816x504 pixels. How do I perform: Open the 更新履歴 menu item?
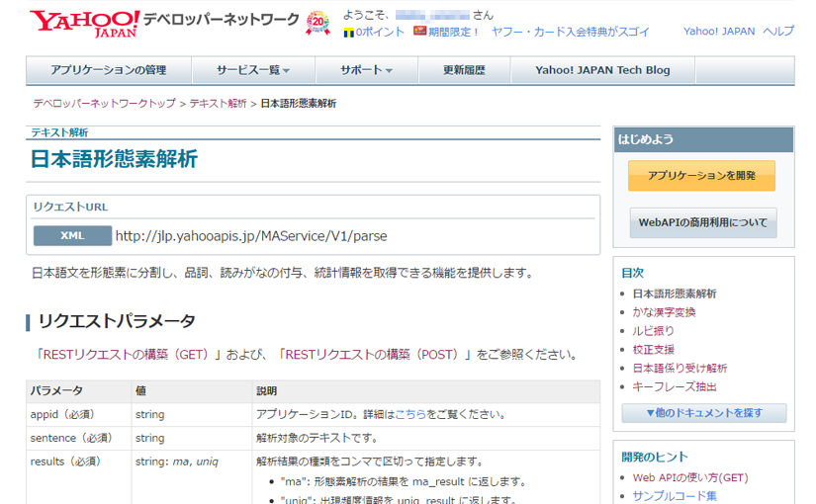(464, 70)
